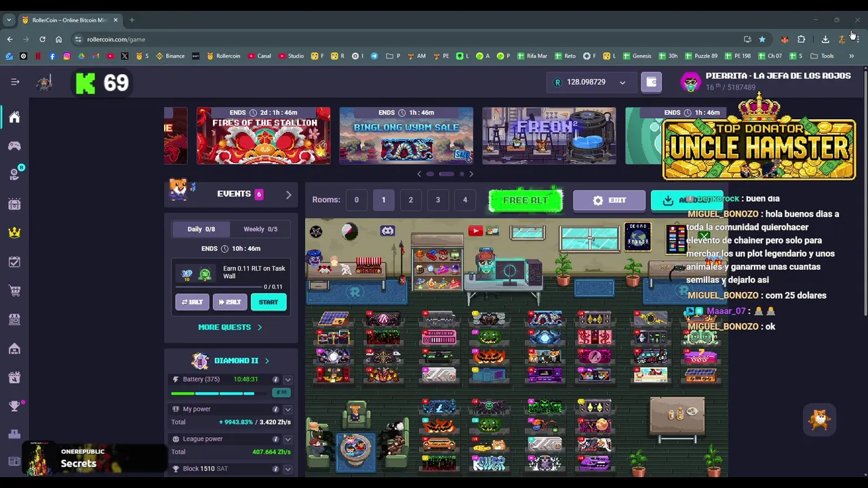Image resolution: width=868 pixels, height=488 pixels.
Task: Click the info icon on Block 1510 row
Action: pyautogui.click(x=275, y=469)
